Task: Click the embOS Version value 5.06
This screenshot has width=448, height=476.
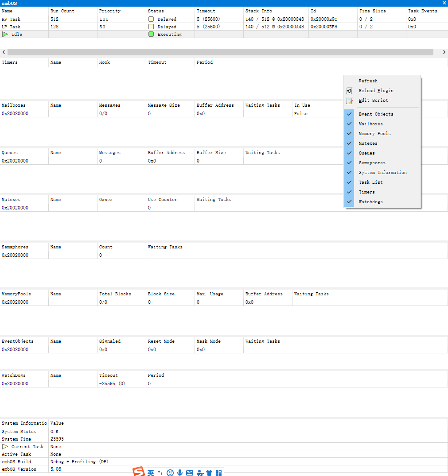Action: click(55, 469)
